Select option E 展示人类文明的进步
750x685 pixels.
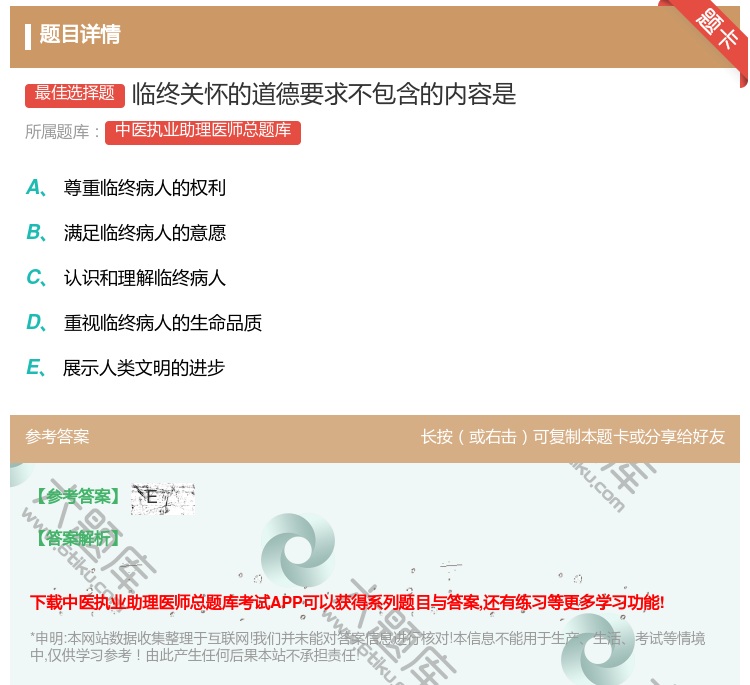click(125, 368)
